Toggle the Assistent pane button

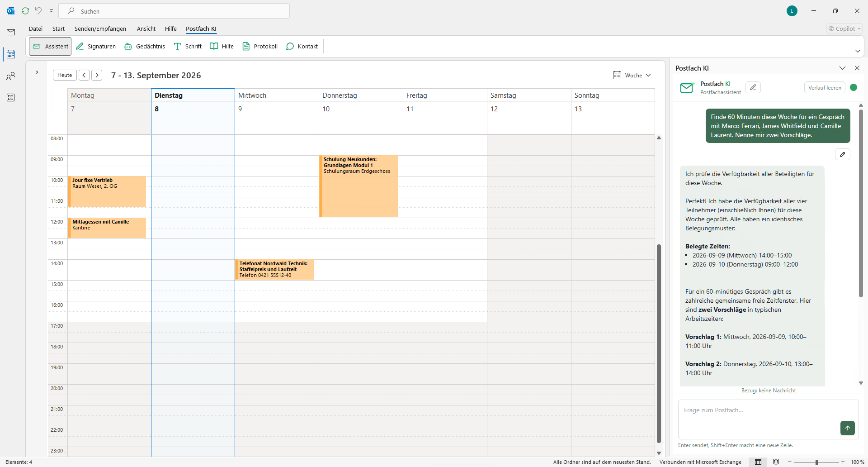[50, 46]
